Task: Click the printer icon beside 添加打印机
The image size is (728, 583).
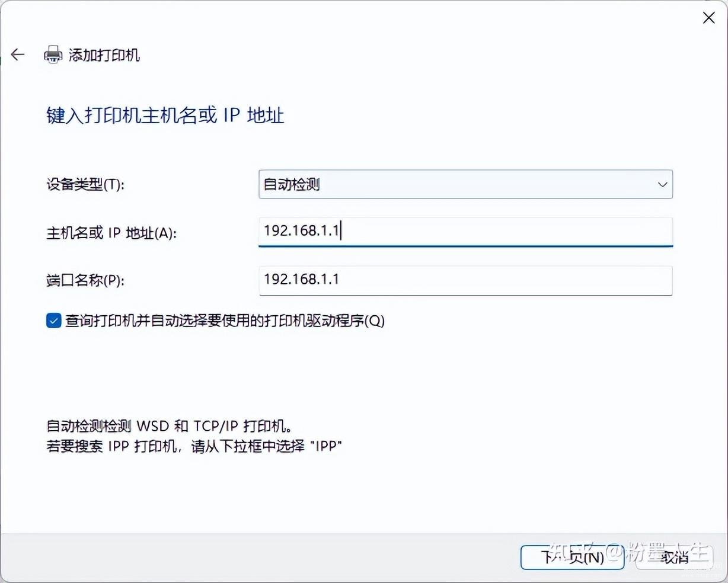Action: (53, 55)
